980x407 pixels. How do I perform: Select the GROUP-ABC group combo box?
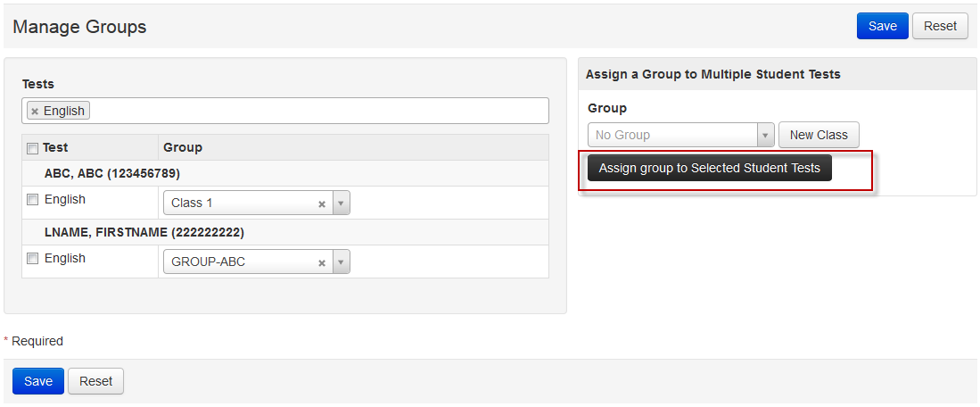pyautogui.click(x=241, y=262)
